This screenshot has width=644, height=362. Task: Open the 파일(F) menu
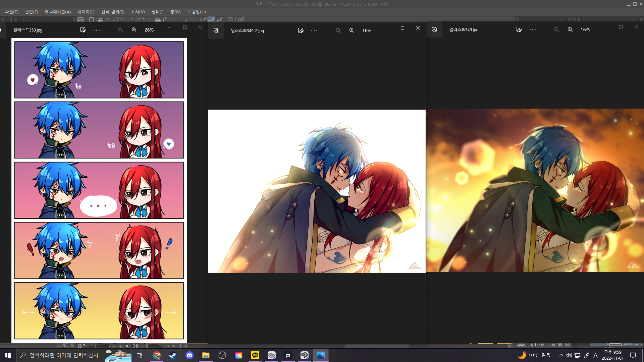click(x=11, y=12)
